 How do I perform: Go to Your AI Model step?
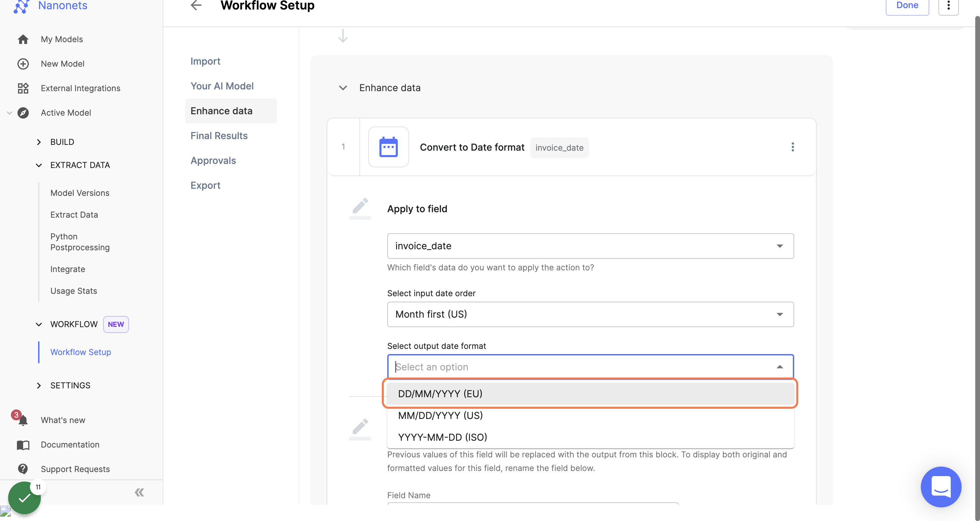(222, 86)
